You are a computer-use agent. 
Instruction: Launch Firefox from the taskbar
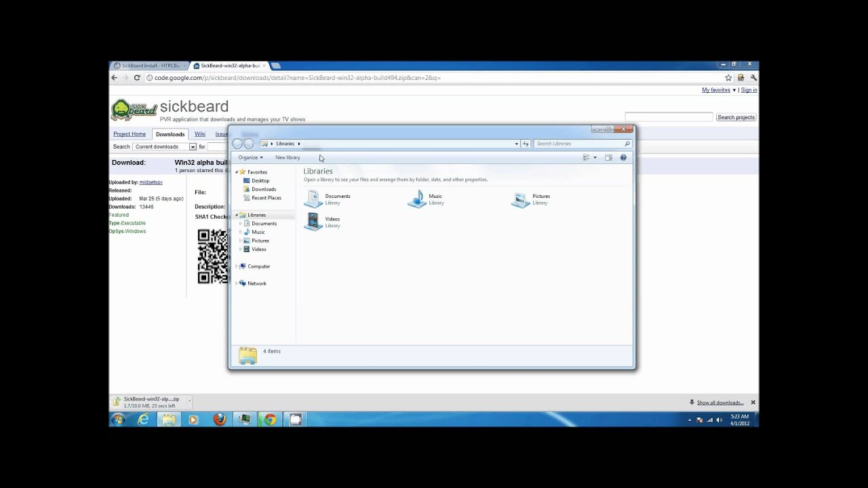click(x=219, y=420)
